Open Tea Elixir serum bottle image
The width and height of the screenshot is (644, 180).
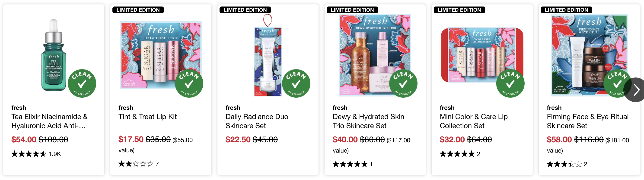click(54, 55)
